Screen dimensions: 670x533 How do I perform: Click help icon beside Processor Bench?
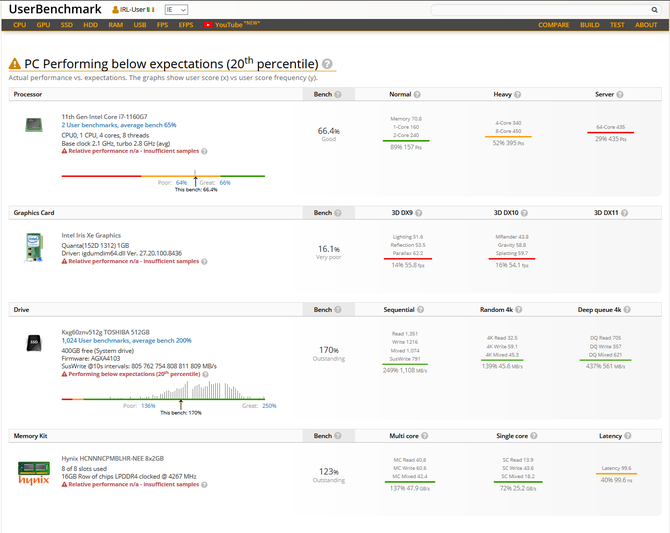click(x=338, y=94)
